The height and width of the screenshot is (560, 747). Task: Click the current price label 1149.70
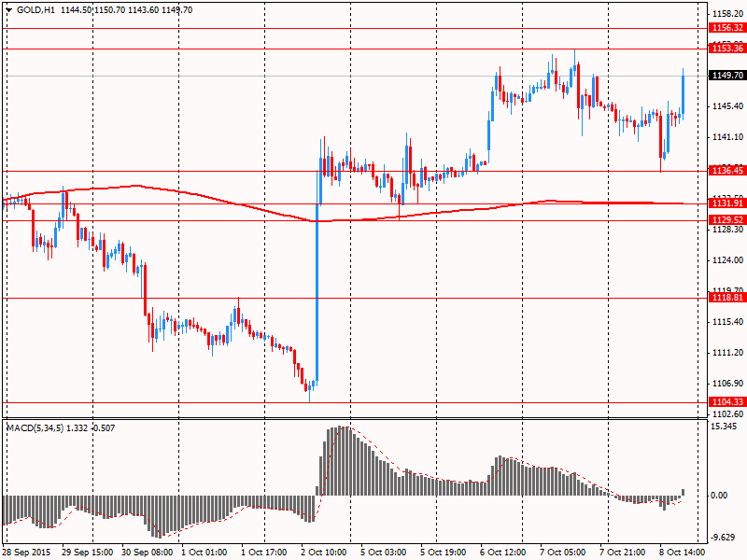click(x=727, y=76)
